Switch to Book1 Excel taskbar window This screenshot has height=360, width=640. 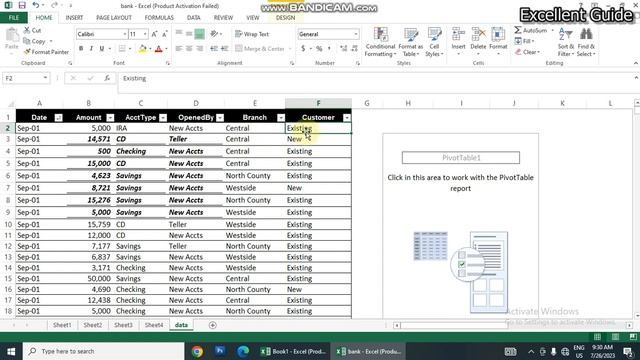point(294,351)
